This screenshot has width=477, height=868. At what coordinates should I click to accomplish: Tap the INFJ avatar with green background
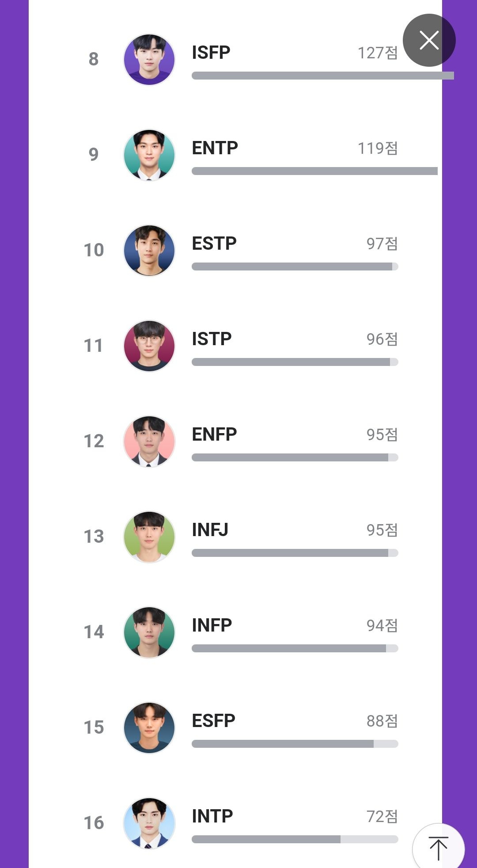click(149, 537)
